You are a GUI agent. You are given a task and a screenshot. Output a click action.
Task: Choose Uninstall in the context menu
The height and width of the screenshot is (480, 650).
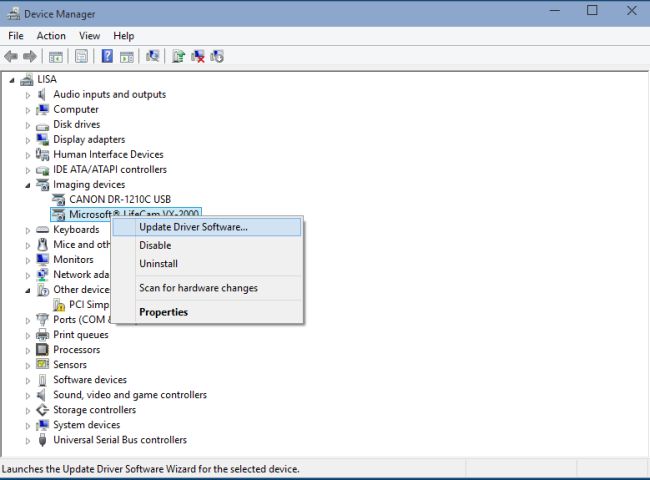(207, 264)
